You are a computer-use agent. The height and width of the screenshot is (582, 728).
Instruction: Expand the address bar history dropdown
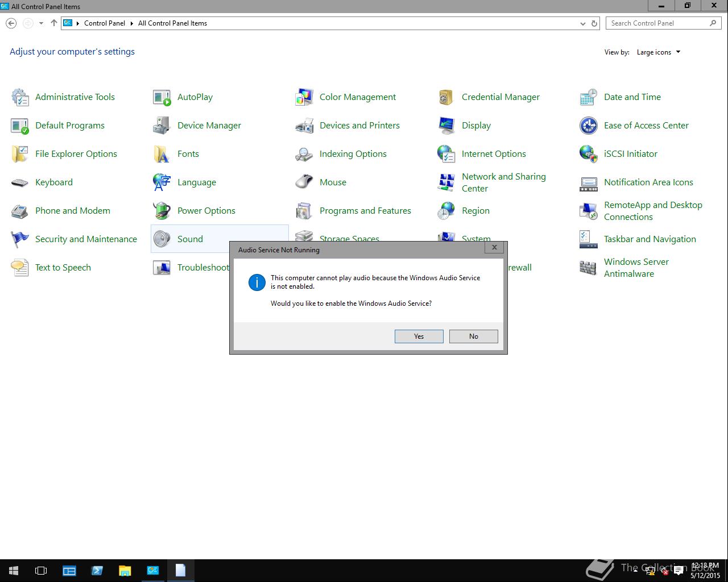582,23
